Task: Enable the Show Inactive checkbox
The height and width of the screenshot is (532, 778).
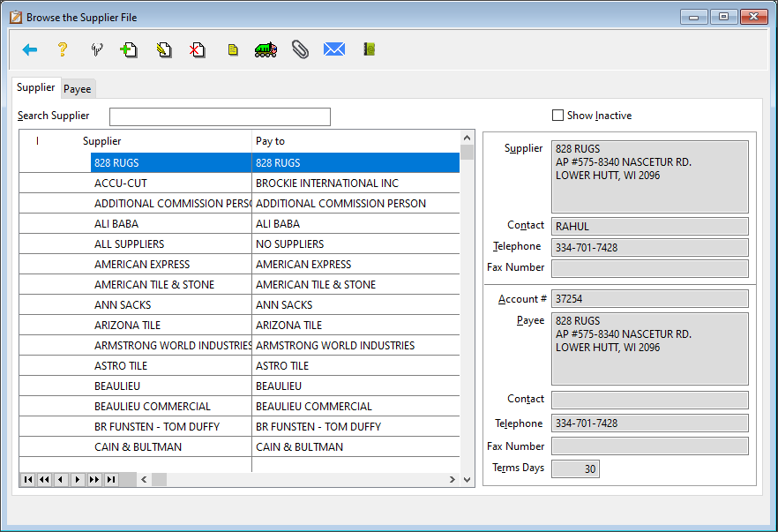Action: [x=557, y=115]
